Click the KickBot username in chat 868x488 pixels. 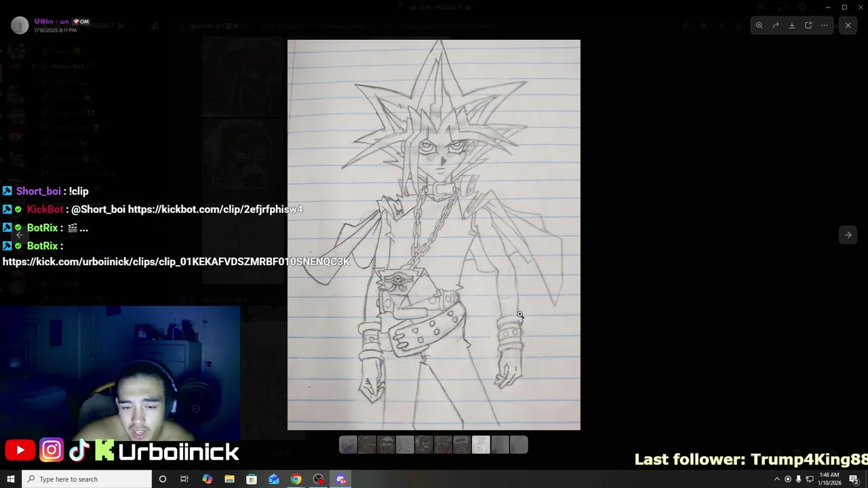45,209
